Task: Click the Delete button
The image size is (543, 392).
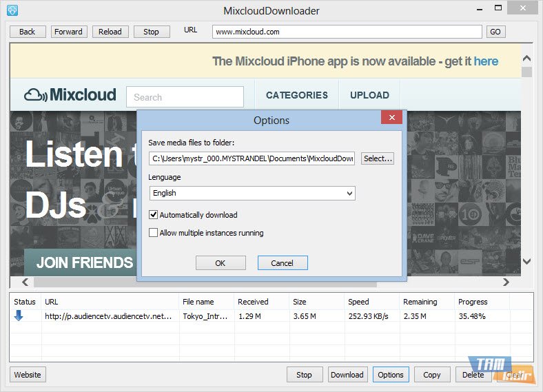Action: coord(473,375)
